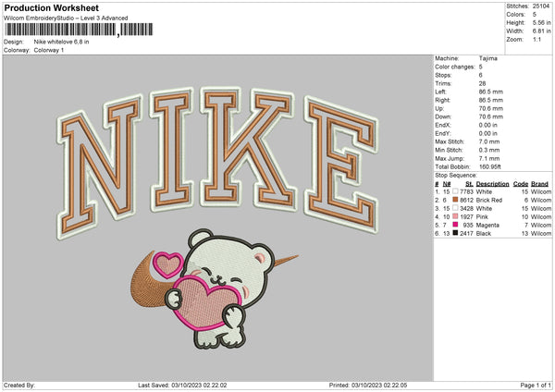
Task: Click the Trims value 28
Action: 482,83
